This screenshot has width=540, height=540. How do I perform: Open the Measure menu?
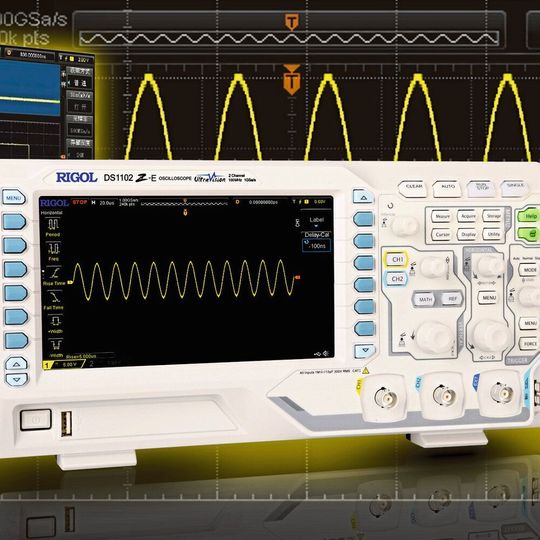point(442,216)
